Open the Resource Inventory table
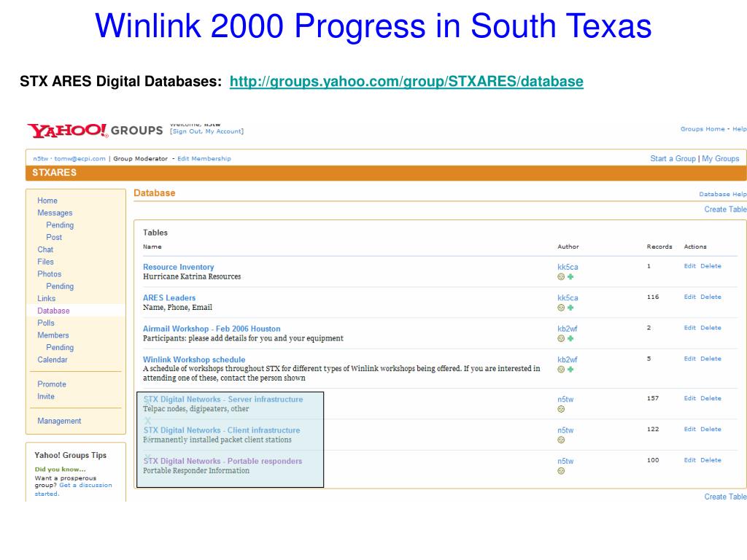The width and height of the screenshot is (747, 560). coord(178,267)
